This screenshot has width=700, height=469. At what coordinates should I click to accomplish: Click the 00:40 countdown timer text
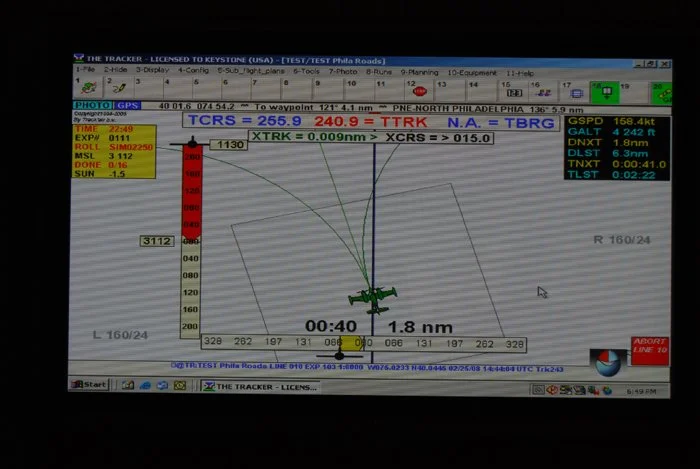tap(331, 326)
